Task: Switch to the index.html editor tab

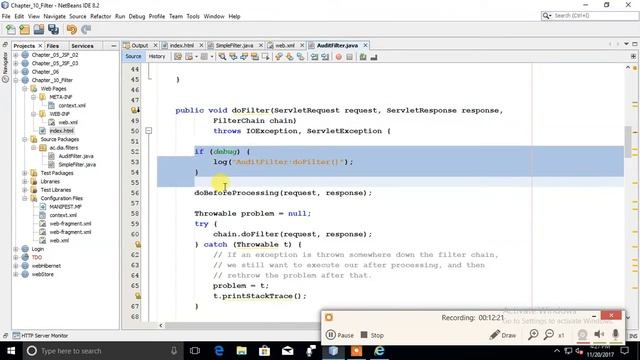Action: click(182, 45)
